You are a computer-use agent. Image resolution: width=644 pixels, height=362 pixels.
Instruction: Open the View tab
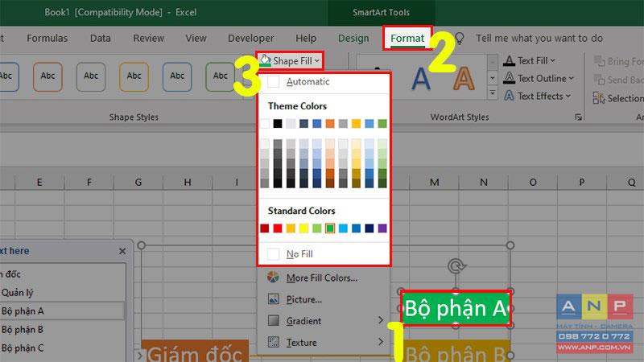pos(196,38)
